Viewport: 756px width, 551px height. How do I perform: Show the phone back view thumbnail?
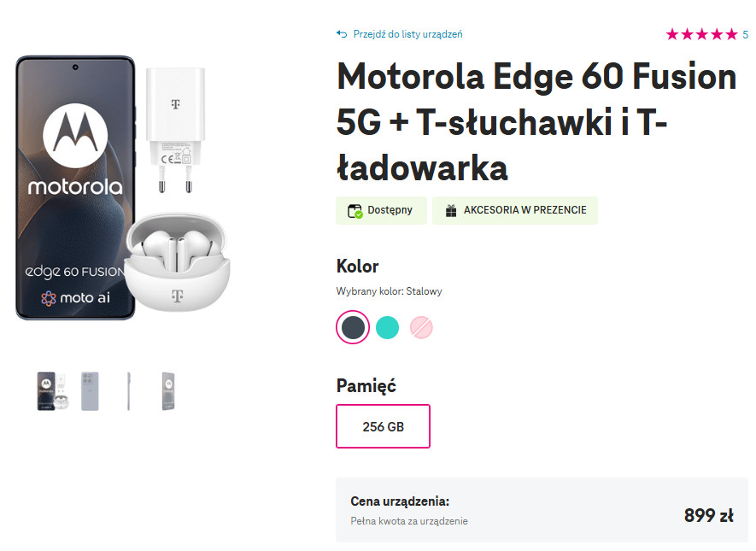90,391
